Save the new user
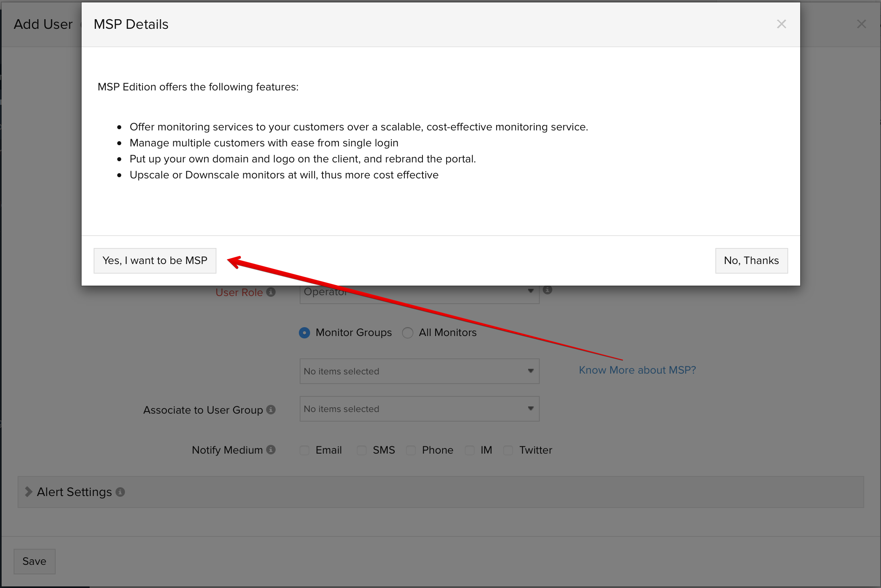The width and height of the screenshot is (881, 588). [34, 561]
